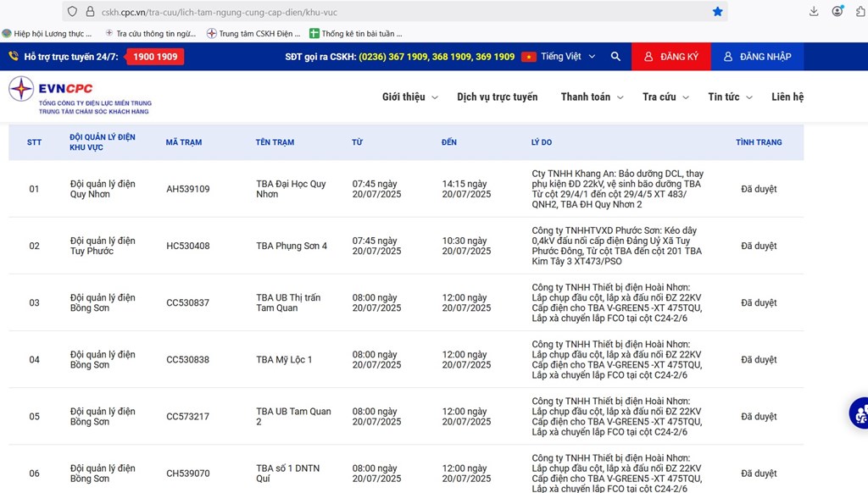
Task: Click Đã duyệt status in row 02
Action: [x=759, y=246]
